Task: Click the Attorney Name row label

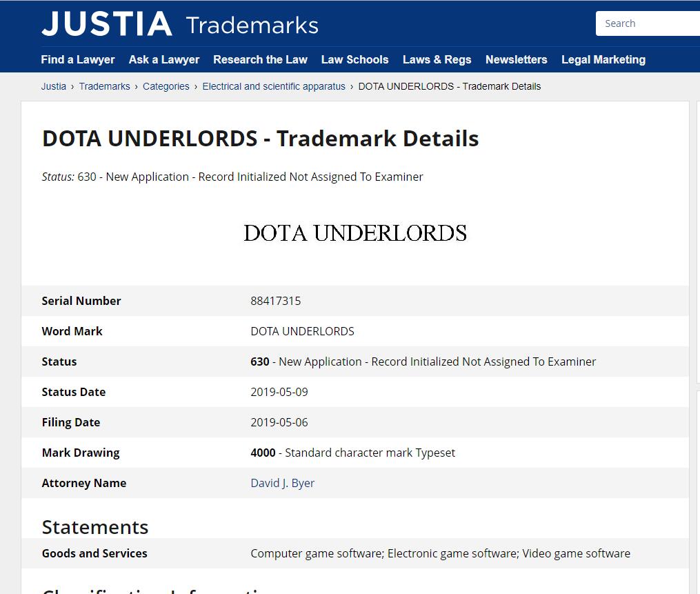Action: tap(84, 483)
